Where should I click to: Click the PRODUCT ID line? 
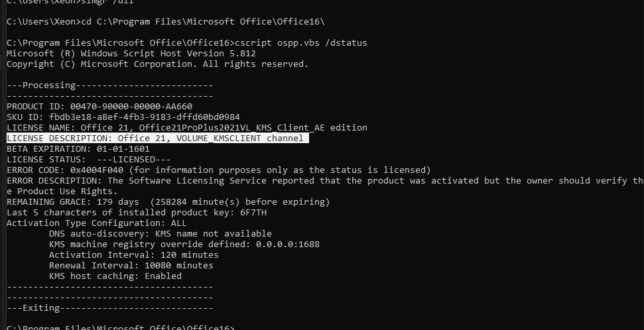click(99, 107)
